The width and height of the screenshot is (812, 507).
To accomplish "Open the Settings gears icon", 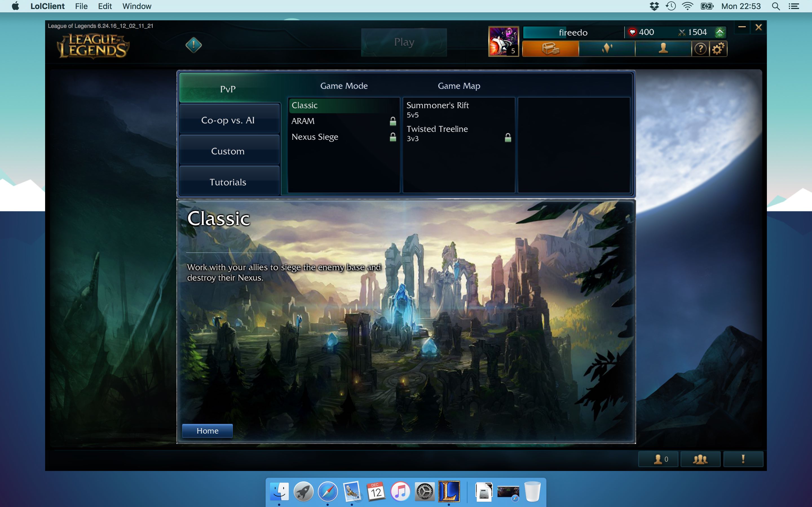I will click(x=718, y=49).
